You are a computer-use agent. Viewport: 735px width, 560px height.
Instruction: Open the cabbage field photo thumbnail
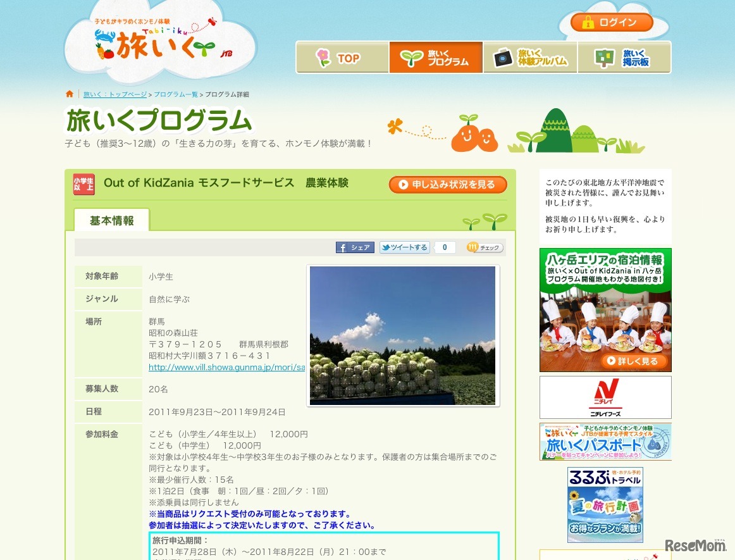(x=403, y=335)
